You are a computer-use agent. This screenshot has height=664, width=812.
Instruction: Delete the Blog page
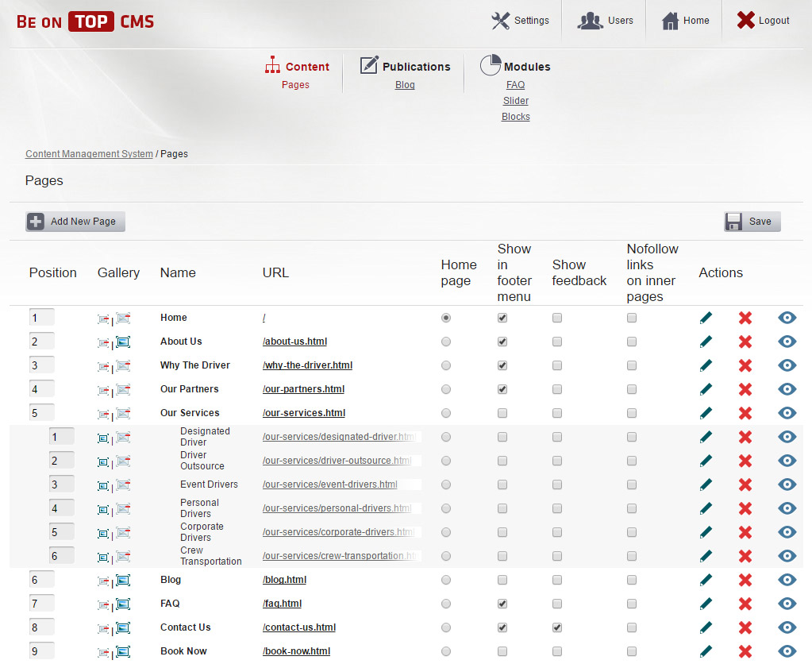(745, 580)
